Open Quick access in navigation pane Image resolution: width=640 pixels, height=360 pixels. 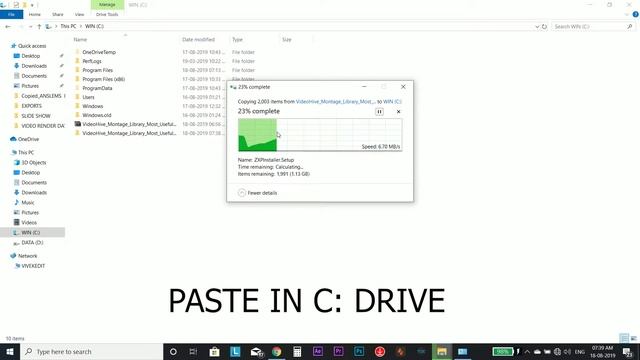(32, 46)
